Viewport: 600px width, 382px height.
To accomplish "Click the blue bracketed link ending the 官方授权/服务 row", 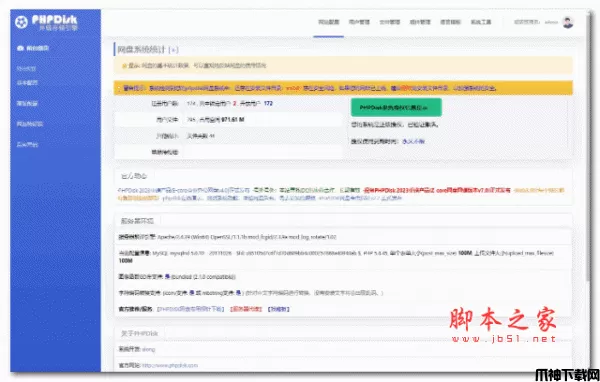I will point(279,309).
